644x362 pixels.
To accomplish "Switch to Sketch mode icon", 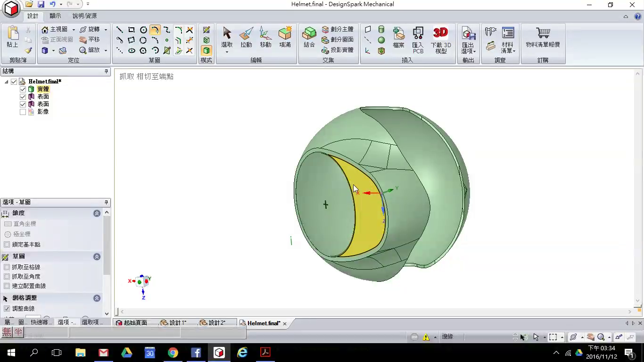I will [206, 30].
